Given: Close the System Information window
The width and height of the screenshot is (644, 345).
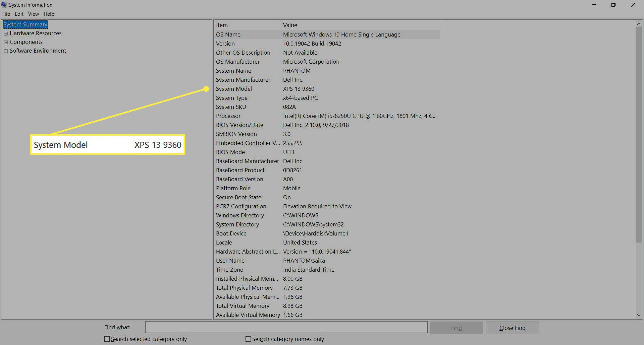Looking at the screenshot, I should (x=633, y=5).
